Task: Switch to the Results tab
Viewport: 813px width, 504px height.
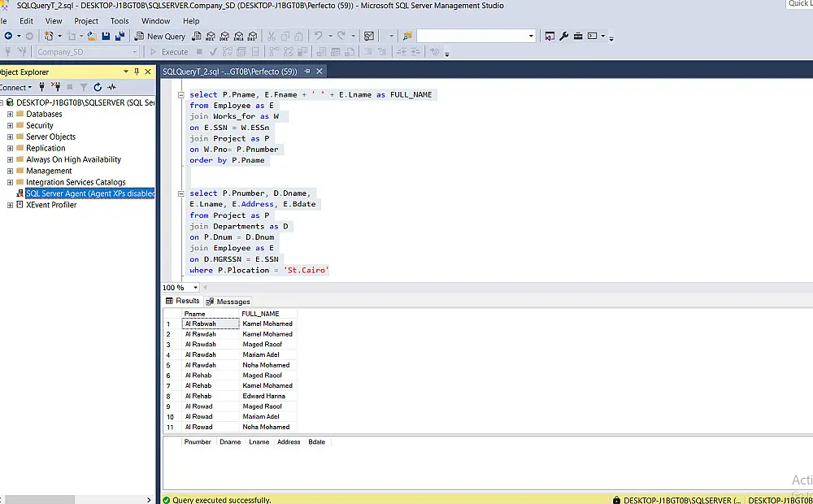Action: pyautogui.click(x=182, y=301)
